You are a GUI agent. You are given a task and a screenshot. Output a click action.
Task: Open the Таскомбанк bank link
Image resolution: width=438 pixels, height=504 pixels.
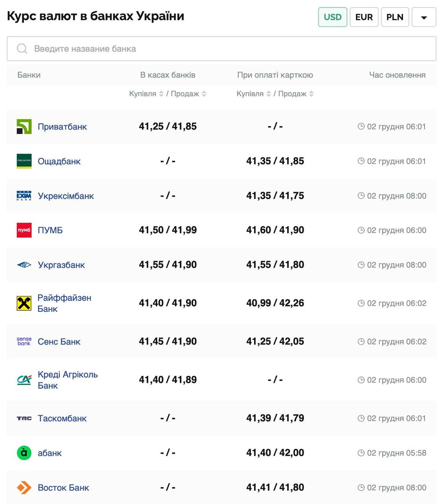coord(62,418)
